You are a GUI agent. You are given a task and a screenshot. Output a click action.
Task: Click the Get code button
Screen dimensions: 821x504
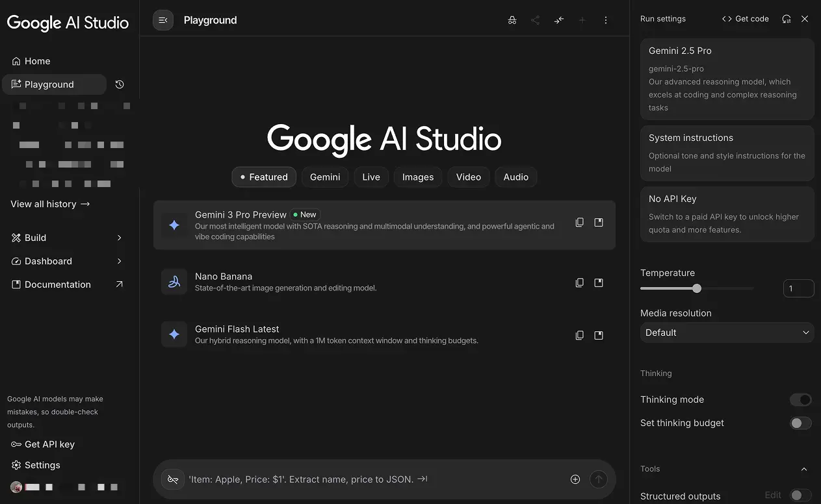point(745,19)
